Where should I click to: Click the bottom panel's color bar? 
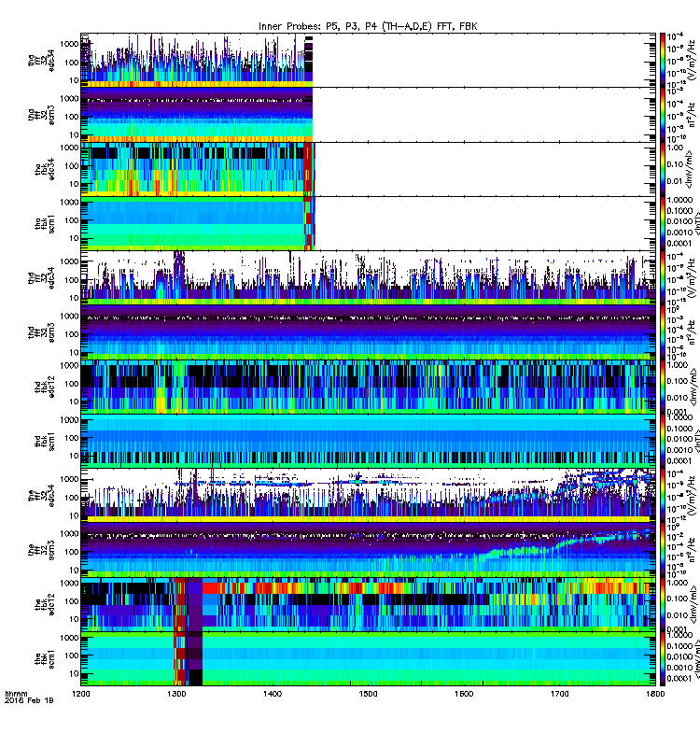click(x=663, y=659)
